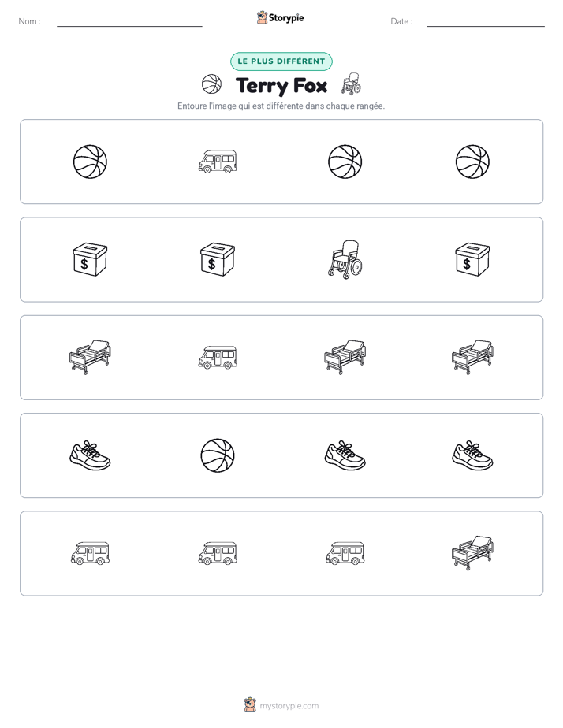
Task: Click the wheelchair icon beside the Terry Fox title
Action: (351, 84)
